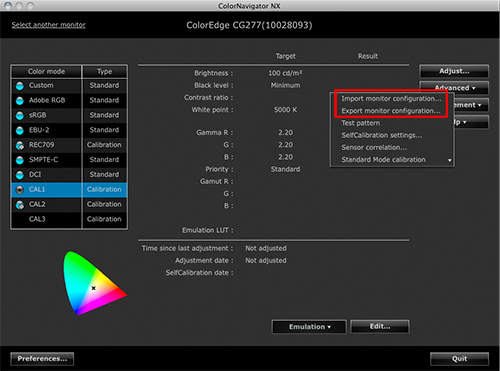Open the Emulation dropdown

click(309, 327)
